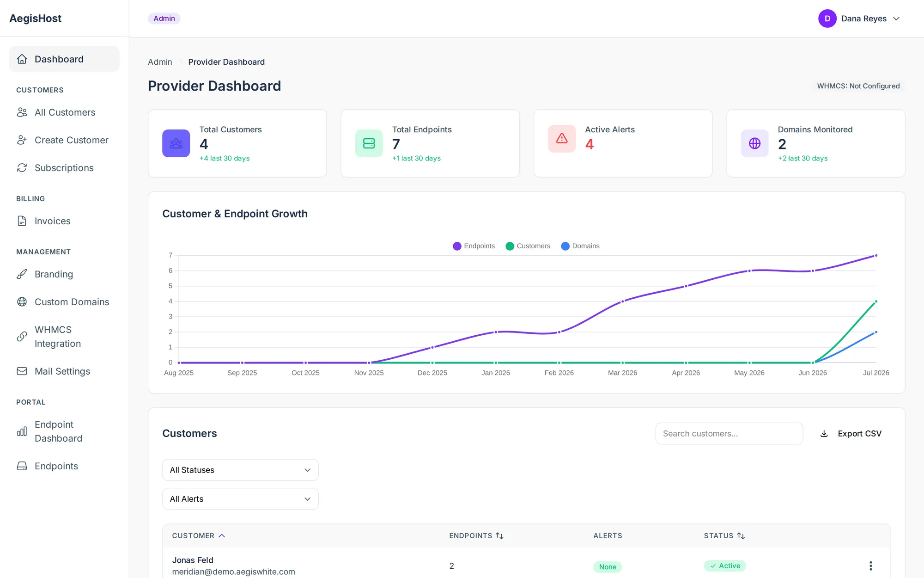Image resolution: width=924 pixels, height=578 pixels.
Task: Open the All Statuses filter dropdown
Action: 240,470
